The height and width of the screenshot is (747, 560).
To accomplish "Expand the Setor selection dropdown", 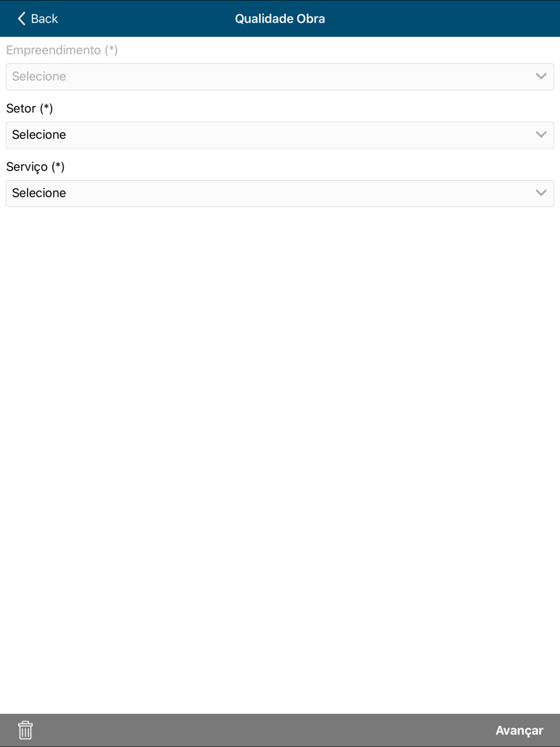I will [x=280, y=135].
